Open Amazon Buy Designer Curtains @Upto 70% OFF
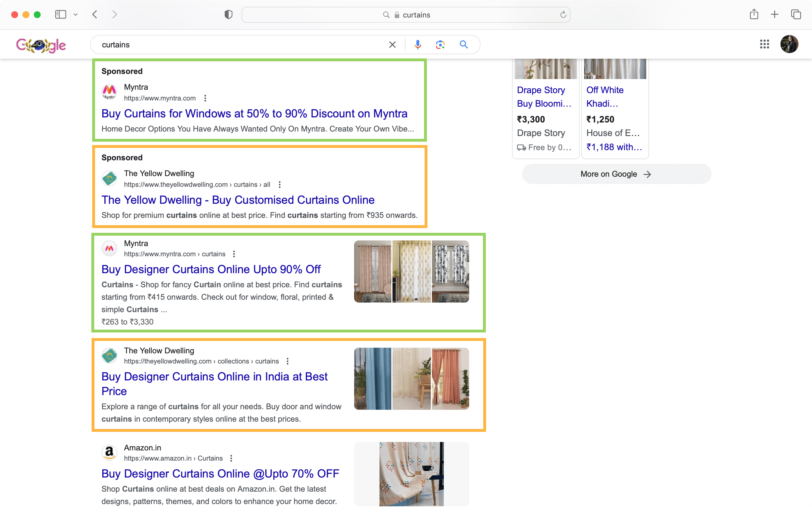This screenshot has height=508, width=812. (220, 473)
